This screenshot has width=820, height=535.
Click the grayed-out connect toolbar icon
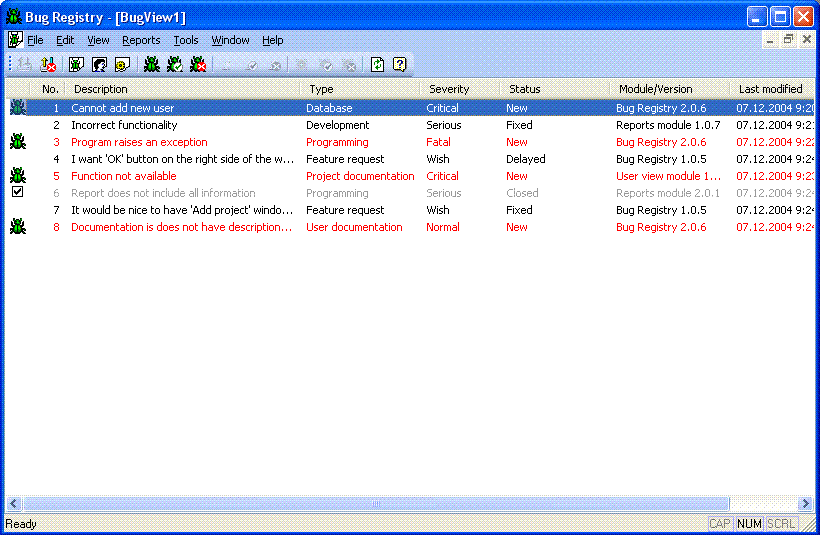point(25,65)
